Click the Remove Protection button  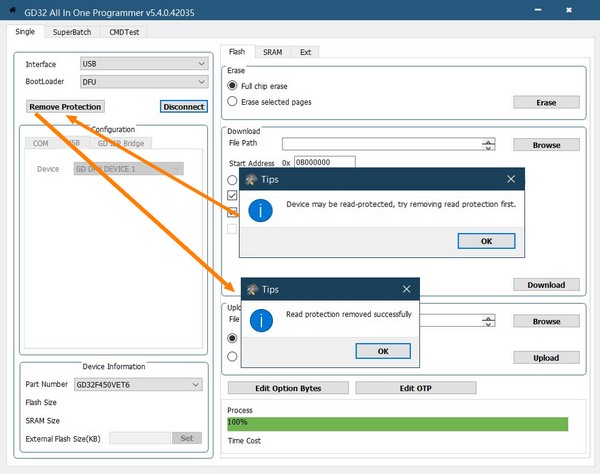(65, 107)
